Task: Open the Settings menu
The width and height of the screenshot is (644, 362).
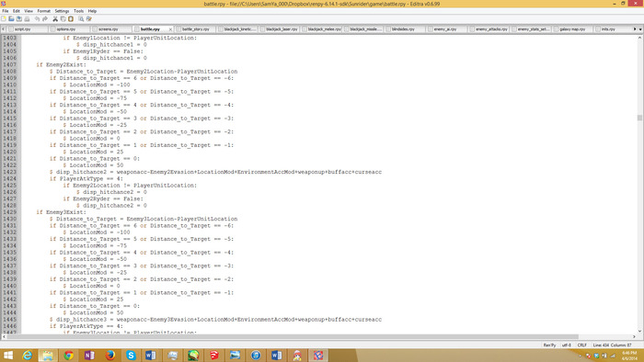Action: [x=62, y=11]
